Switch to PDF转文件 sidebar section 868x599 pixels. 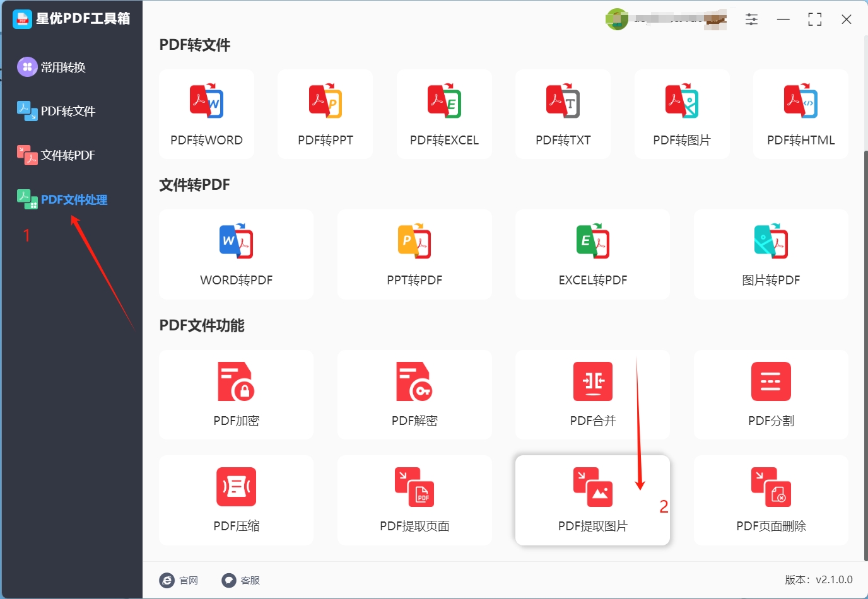pos(56,111)
